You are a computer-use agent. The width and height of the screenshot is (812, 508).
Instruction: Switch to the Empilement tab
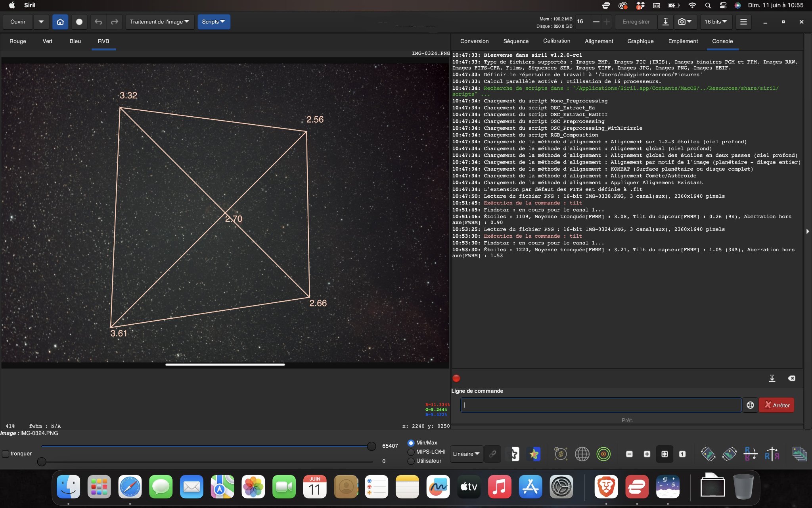(683, 41)
